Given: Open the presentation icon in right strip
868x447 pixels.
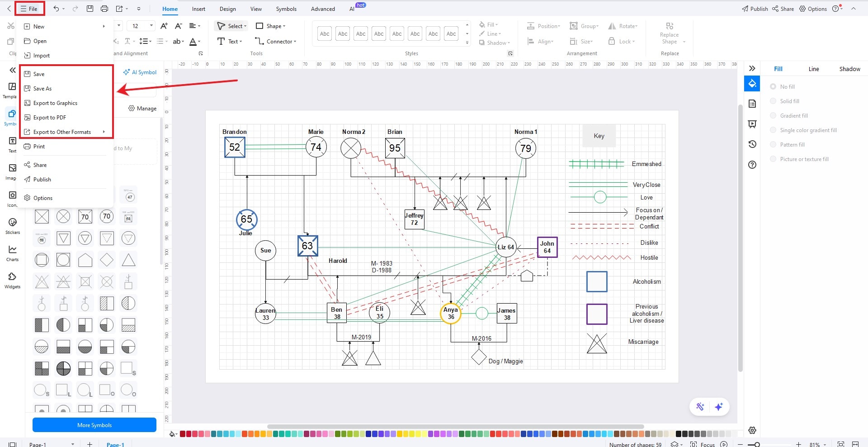Looking at the screenshot, I should click(752, 124).
